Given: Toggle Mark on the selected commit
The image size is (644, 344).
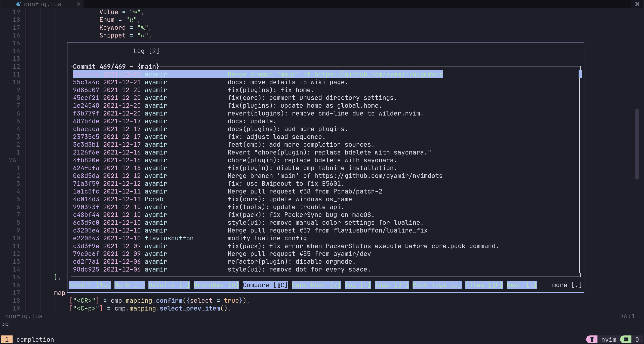Looking at the screenshot, I should pyautogui.click(x=129, y=285).
